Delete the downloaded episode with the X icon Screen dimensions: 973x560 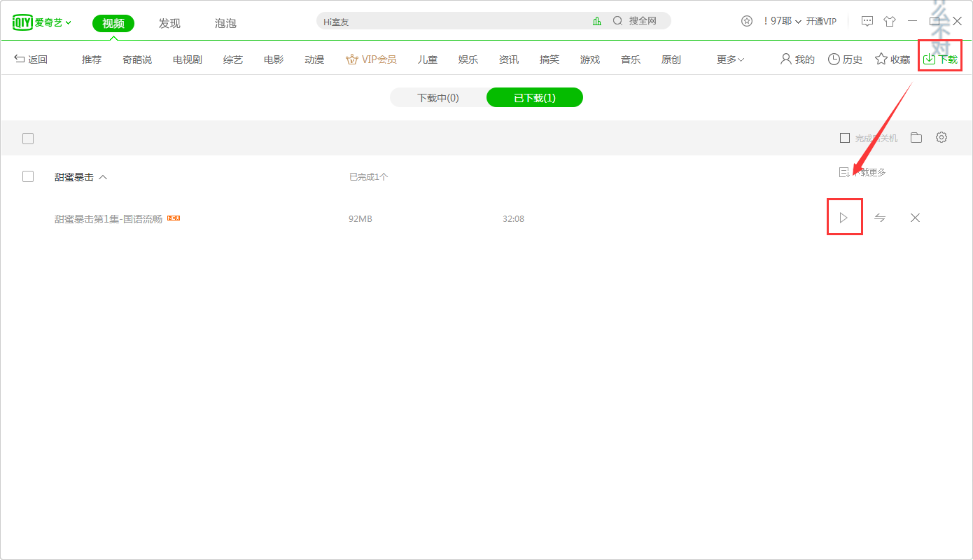[x=915, y=218]
